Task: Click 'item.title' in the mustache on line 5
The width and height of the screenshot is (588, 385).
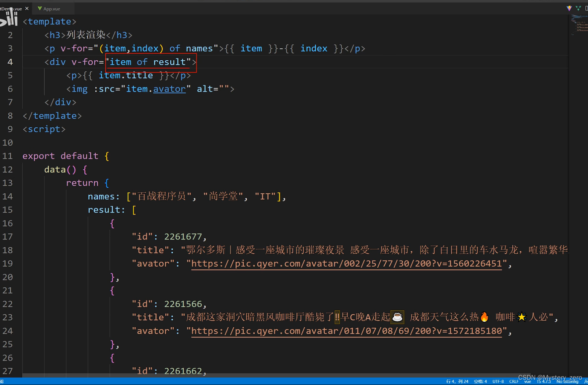Action: coord(126,75)
